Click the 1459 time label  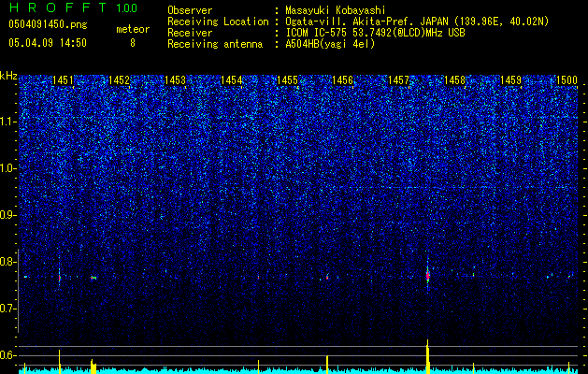510,79
